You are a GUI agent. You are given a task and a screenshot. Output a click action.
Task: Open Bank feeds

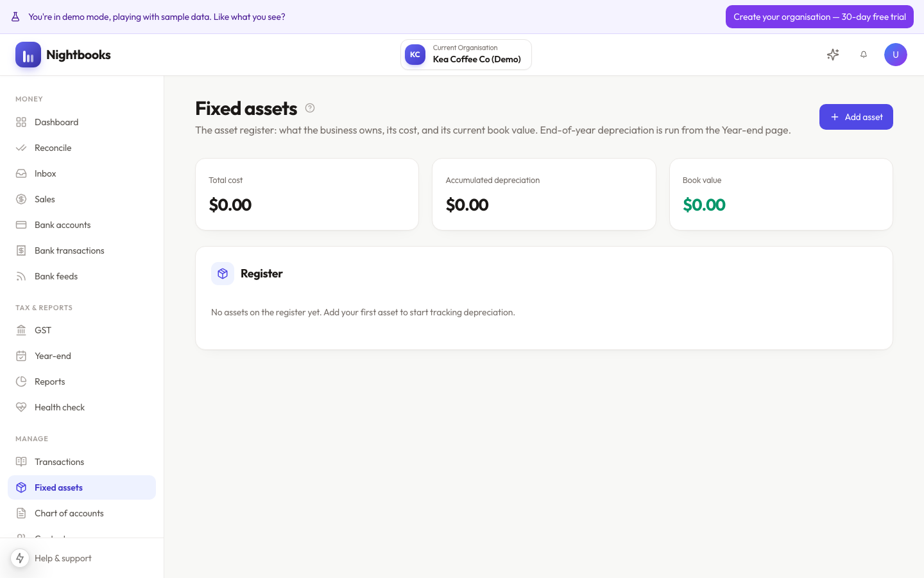[x=81, y=276]
